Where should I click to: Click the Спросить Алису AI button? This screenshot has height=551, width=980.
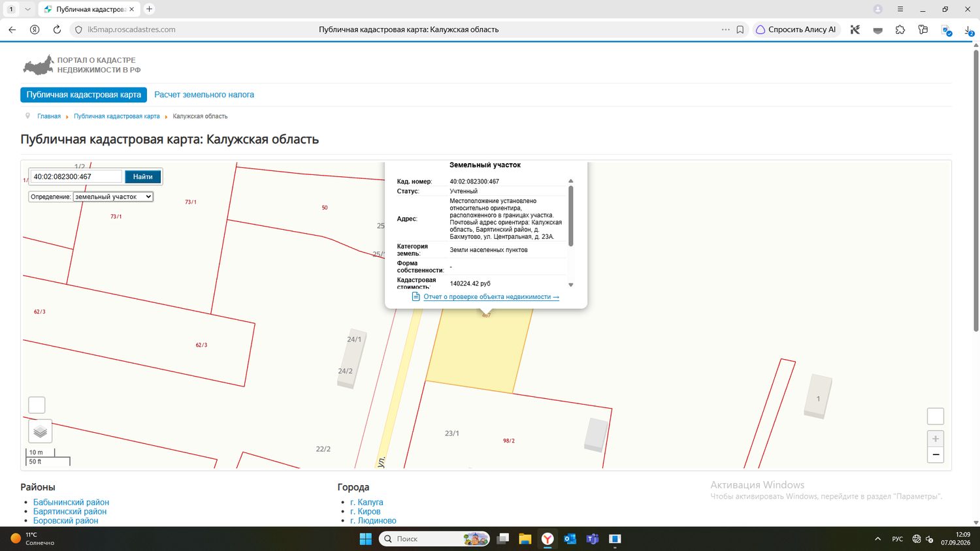[x=796, y=29]
